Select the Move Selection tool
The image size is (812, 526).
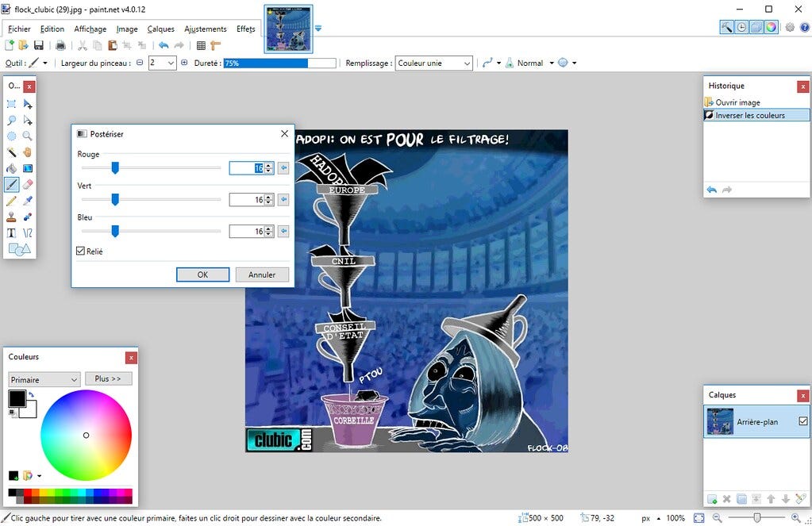(28, 120)
